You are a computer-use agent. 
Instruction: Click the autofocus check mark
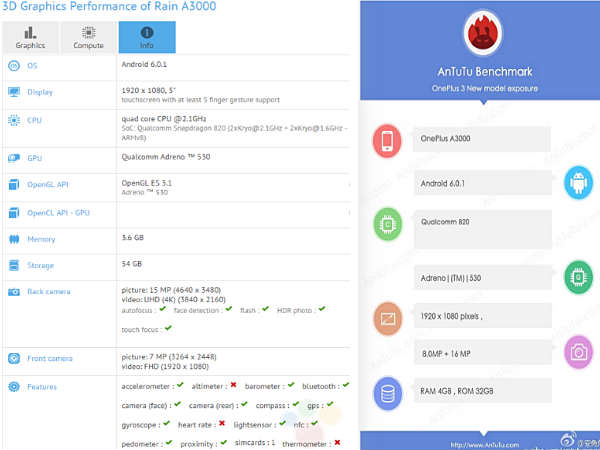163,309
